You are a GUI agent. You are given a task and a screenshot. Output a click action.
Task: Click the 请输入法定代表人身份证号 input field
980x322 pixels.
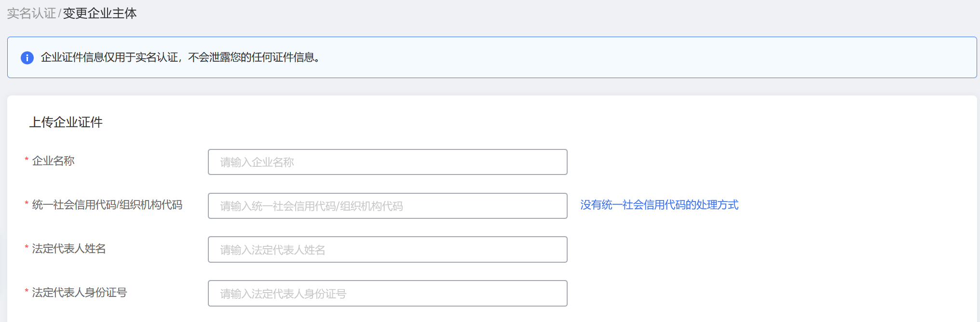pos(387,294)
